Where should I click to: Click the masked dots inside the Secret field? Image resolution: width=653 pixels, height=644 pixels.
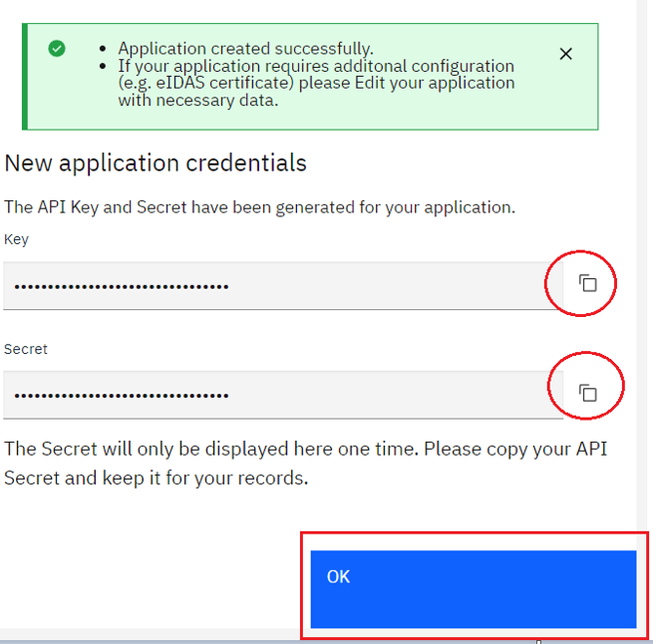122,396
